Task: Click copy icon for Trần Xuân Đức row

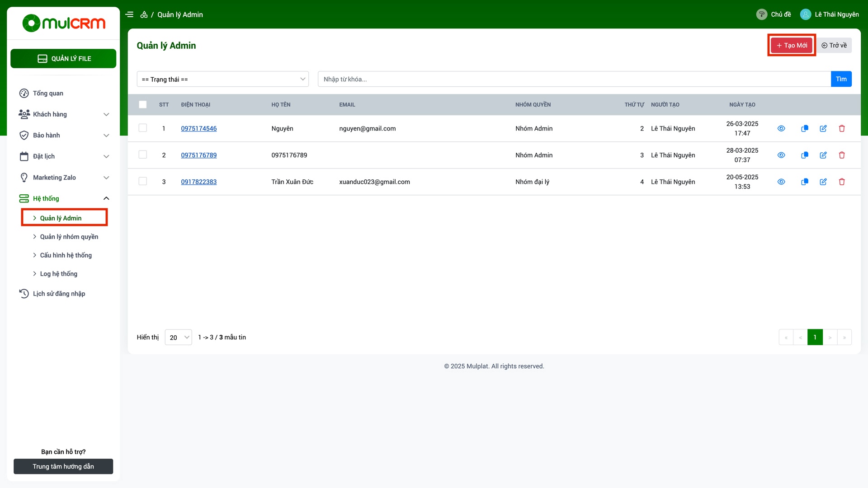Action: (805, 182)
